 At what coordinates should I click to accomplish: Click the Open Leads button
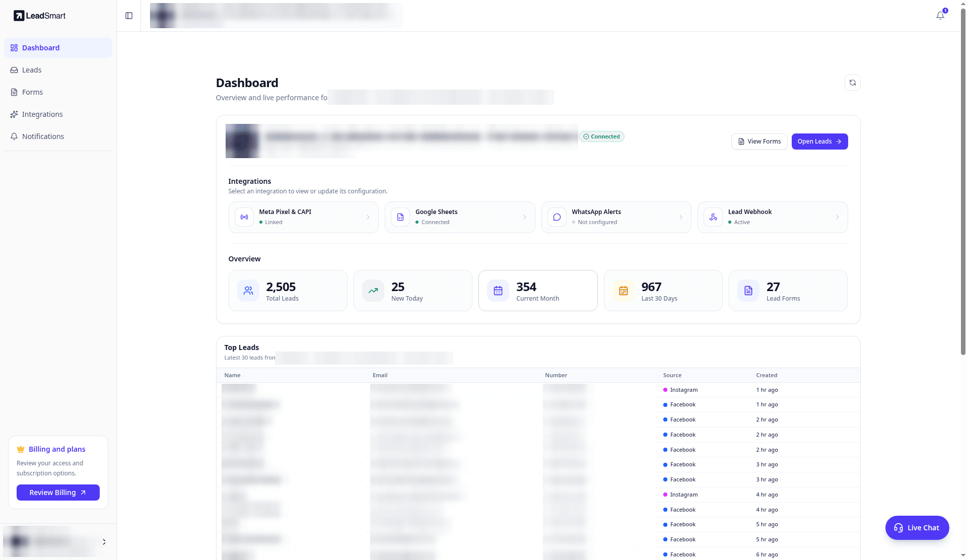(x=819, y=142)
